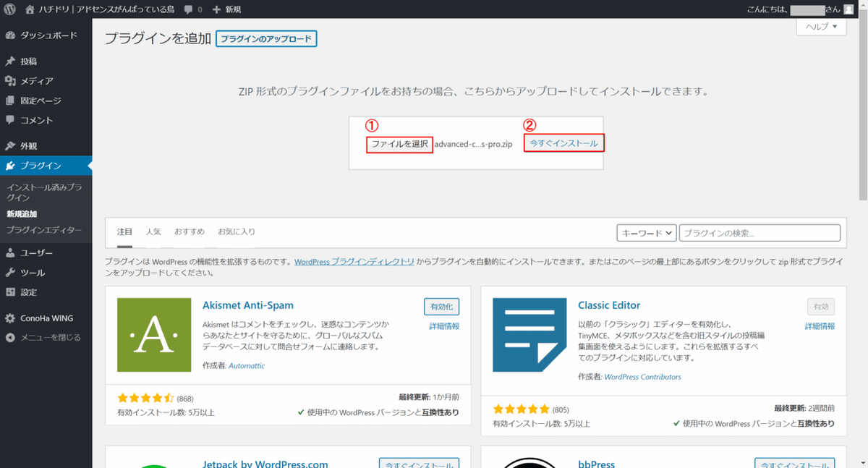Open bbPress title link

pyautogui.click(x=596, y=464)
